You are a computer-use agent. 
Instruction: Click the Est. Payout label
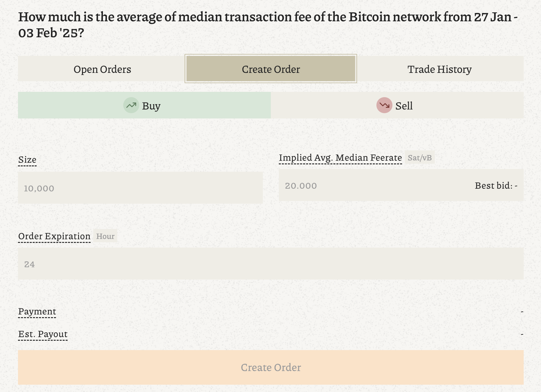point(43,334)
